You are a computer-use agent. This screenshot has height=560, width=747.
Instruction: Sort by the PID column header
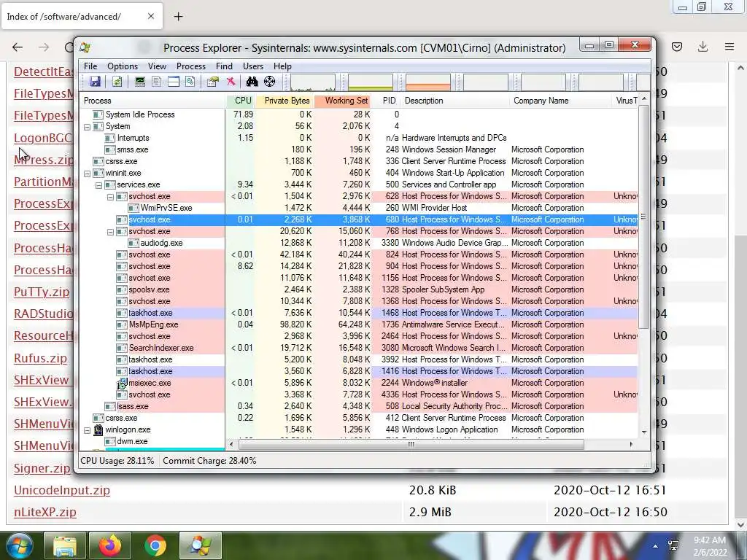tap(386, 101)
